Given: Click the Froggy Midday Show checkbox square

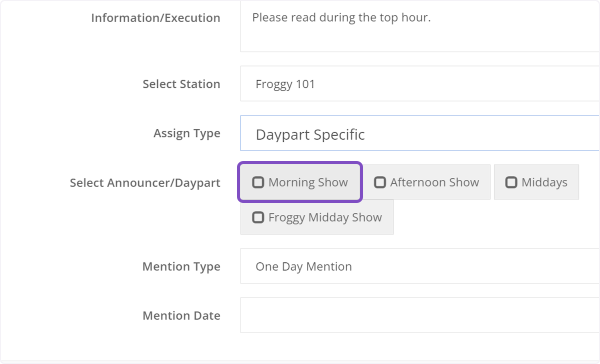Looking at the screenshot, I should [258, 217].
